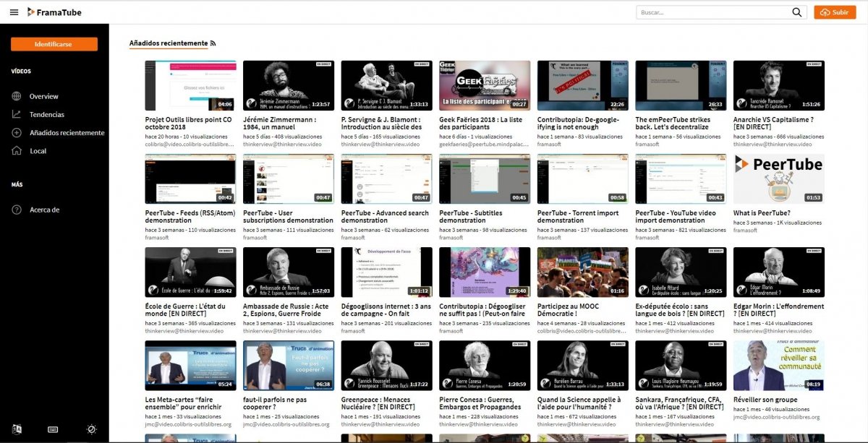The height and width of the screenshot is (443, 868).
Task: Open Contributopia Dégoogliser ne suffit pas title
Action: [482, 310]
